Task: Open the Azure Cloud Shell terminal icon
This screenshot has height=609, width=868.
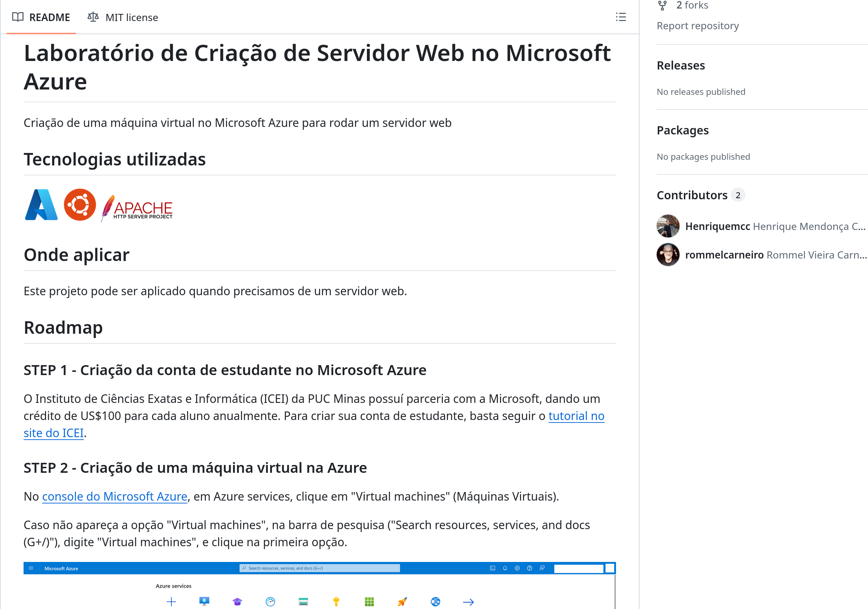Action: [x=493, y=568]
